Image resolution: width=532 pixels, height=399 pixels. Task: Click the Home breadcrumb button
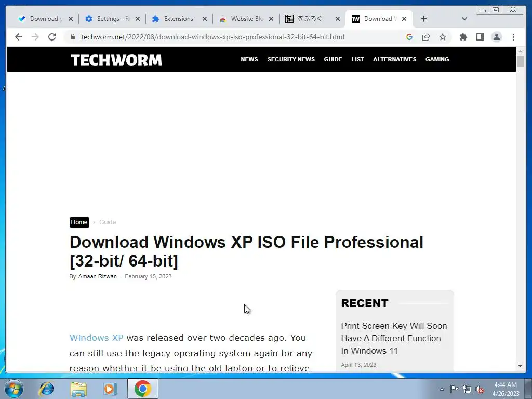click(79, 222)
